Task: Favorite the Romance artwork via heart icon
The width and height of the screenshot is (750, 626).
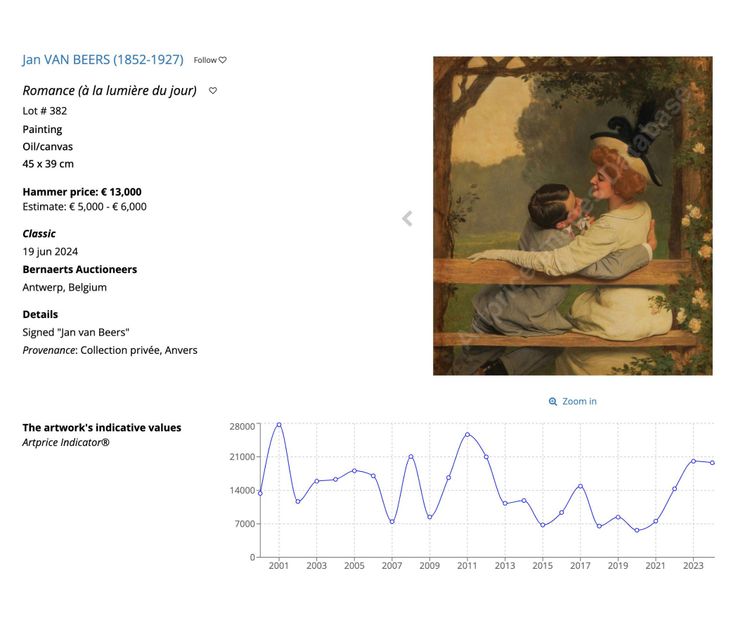Action: (213, 90)
